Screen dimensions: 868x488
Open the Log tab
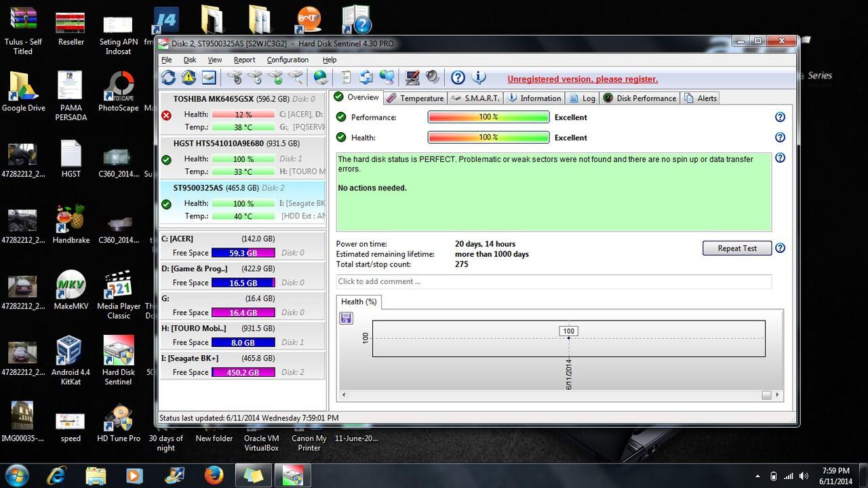pos(583,98)
